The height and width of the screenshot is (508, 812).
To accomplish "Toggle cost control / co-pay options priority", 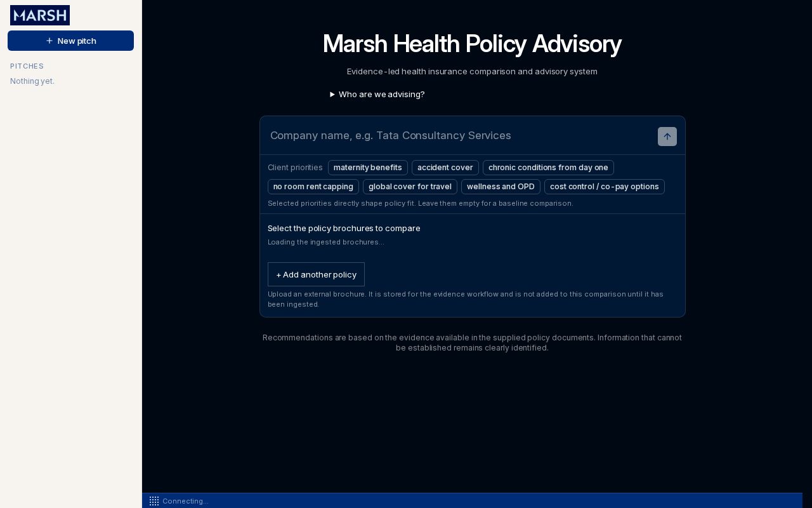I will (605, 187).
